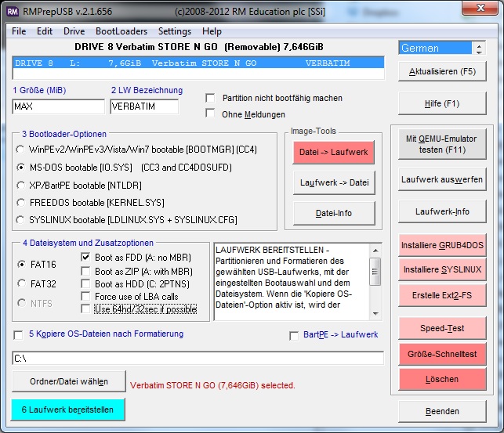Choose NTFS file system radio button
This screenshot has width=504, height=433.
click(x=21, y=303)
